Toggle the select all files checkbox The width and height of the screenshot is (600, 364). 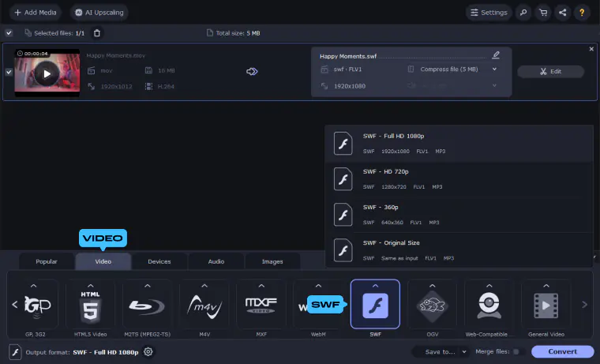point(9,33)
